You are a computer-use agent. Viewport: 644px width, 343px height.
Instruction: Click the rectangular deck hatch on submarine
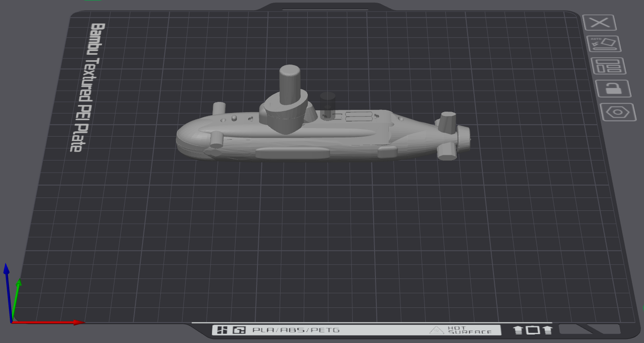359,116
